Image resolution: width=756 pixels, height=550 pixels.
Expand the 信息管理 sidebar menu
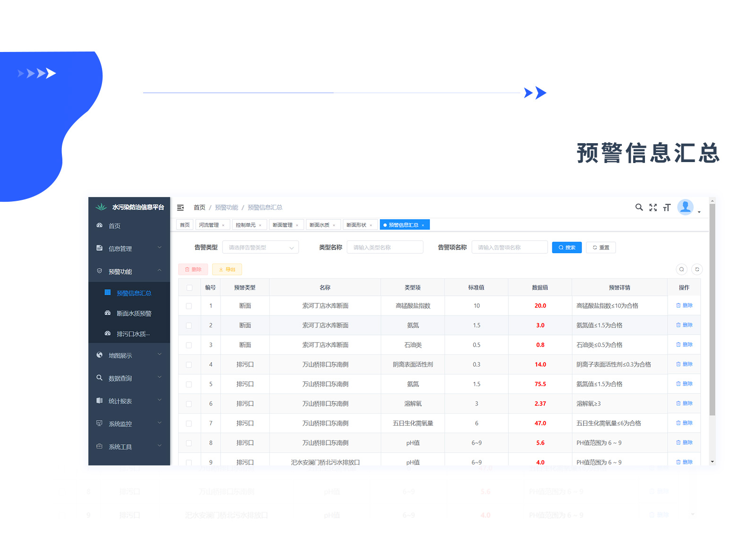[x=129, y=249]
